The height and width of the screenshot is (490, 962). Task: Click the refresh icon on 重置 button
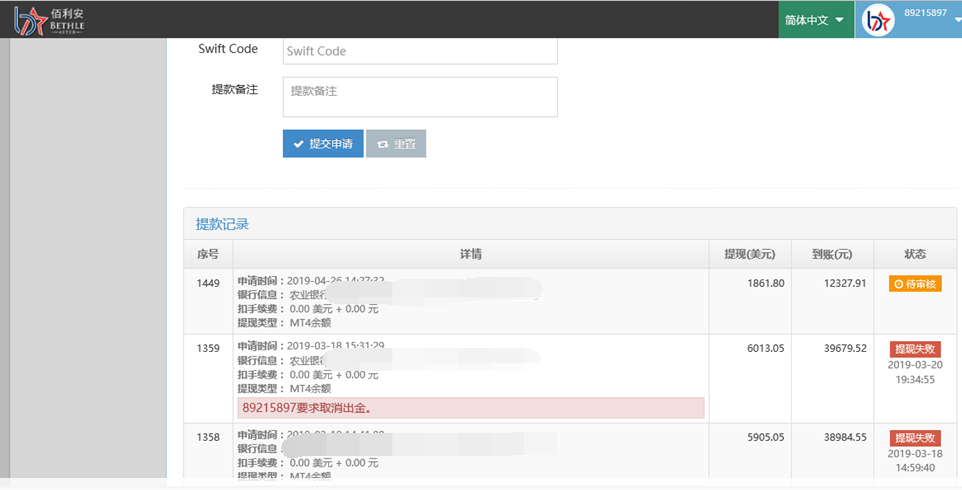coord(382,144)
